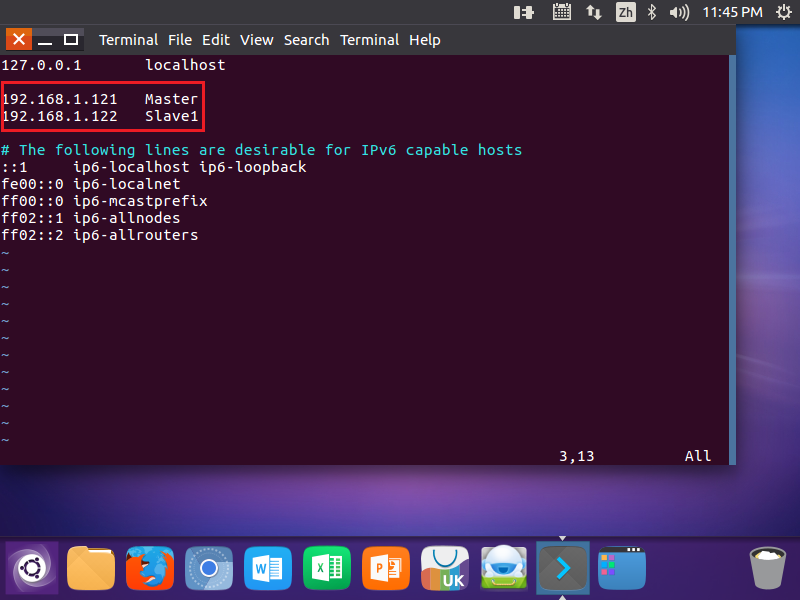Click the 192.168.1.121 address
This screenshot has height=600, width=800.
point(60,99)
